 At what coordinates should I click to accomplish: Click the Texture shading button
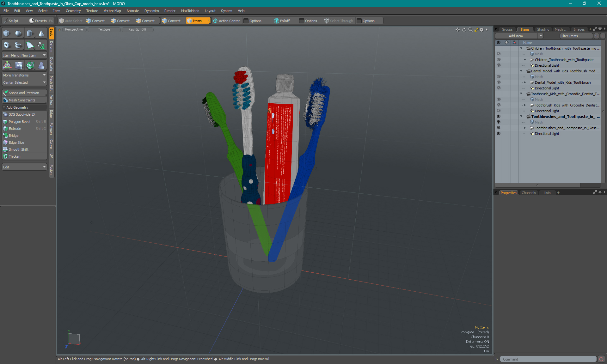(x=104, y=30)
